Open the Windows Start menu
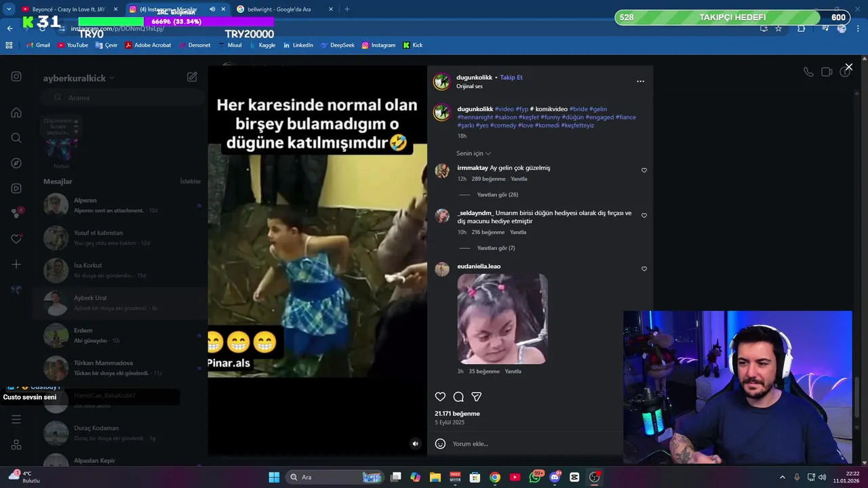 point(274,477)
